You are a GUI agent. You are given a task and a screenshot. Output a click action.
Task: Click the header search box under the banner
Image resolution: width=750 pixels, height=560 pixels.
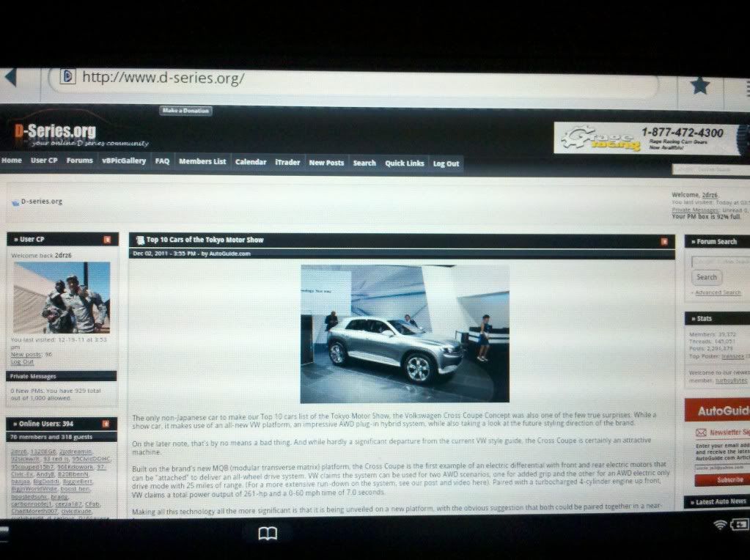[711, 169]
